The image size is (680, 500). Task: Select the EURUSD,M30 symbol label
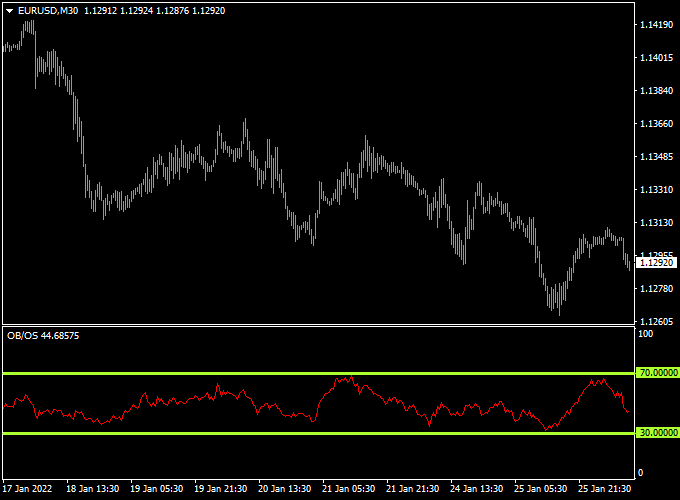click(x=48, y=11)
